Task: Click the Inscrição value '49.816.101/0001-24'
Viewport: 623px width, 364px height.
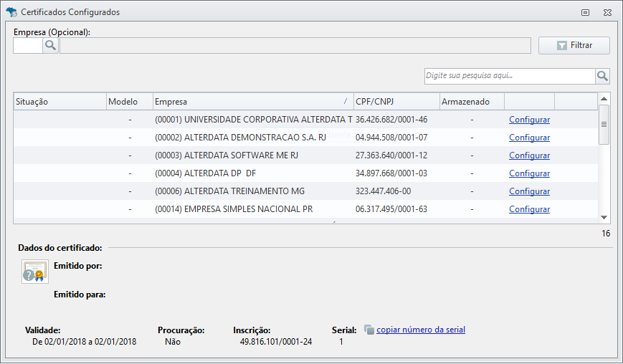Action: tap(276, 341)
